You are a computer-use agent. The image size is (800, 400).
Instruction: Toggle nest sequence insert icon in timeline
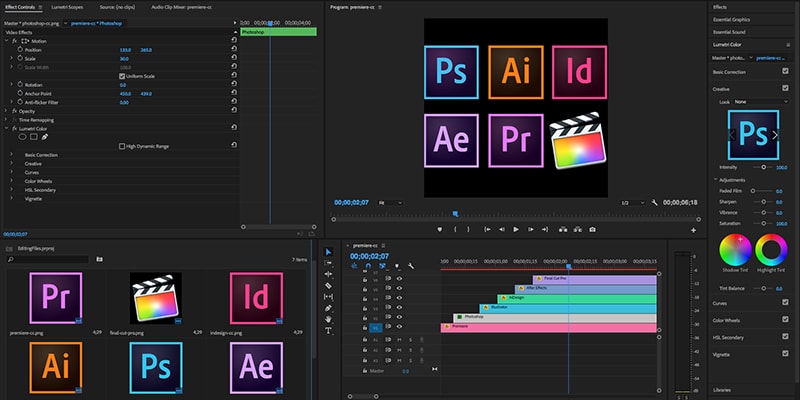click(354, 266)
